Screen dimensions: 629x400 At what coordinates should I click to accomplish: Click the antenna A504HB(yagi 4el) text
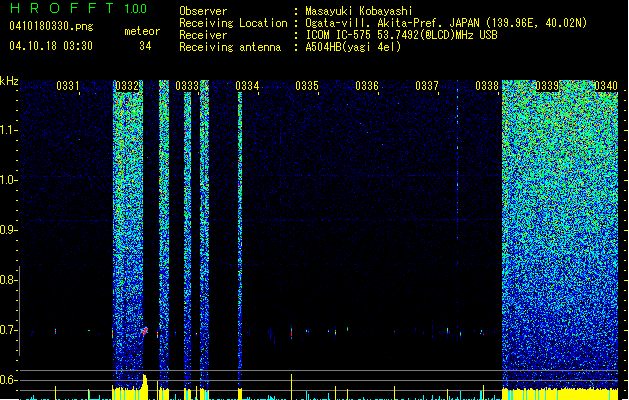tap(353, 47)
